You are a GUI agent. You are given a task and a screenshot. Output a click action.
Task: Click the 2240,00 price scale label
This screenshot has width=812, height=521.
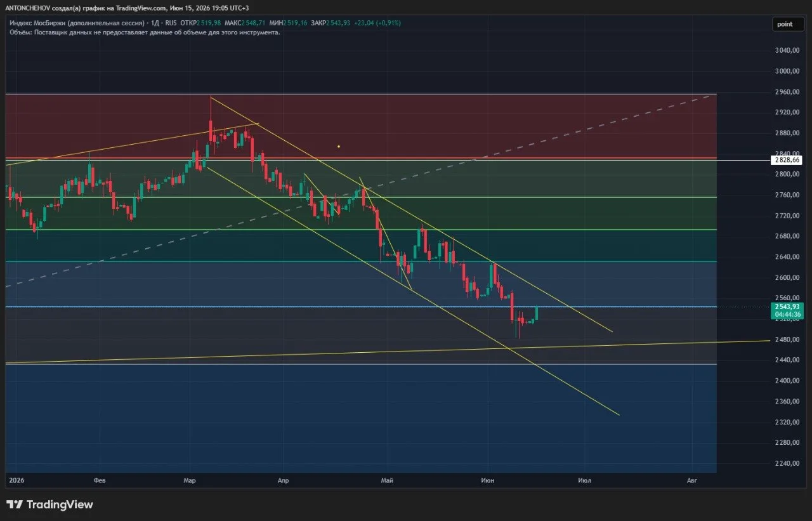[789, 463]
